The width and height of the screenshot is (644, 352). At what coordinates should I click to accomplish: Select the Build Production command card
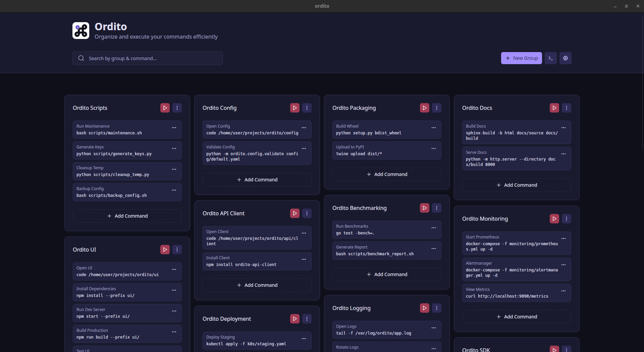127,334
